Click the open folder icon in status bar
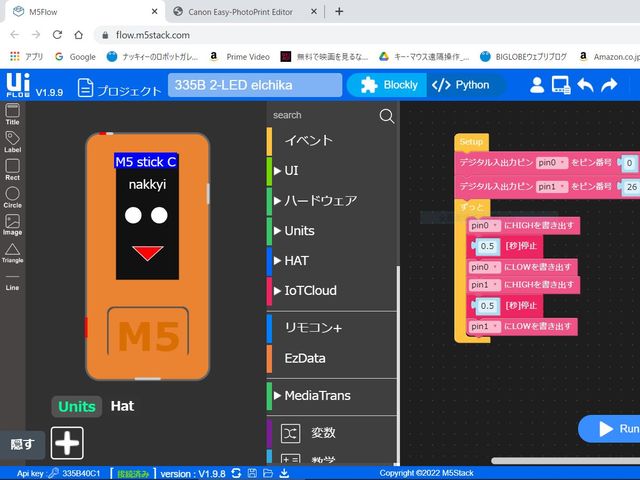 tap(268, 473)
